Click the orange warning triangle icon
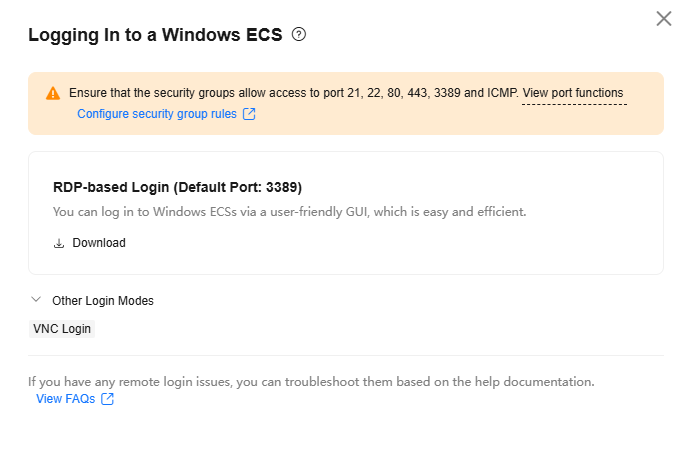This screenshot has height=461, width=689. (53, 93)
